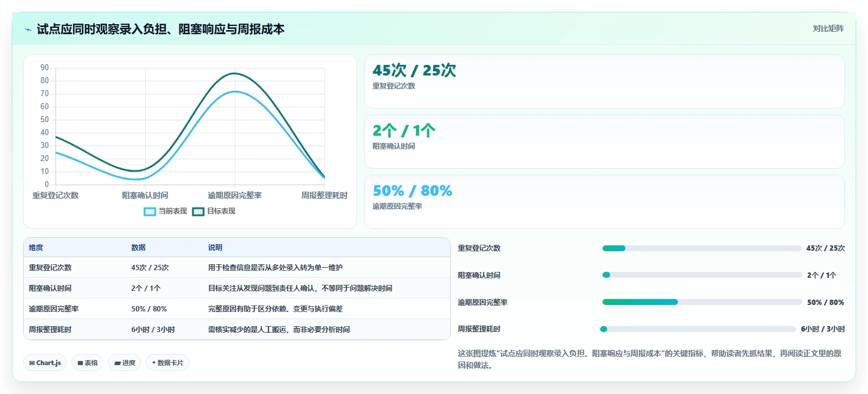868x394 pixels.
Task: Click chart x-axis label 阻塞确认时间
Action: (145, 195)
